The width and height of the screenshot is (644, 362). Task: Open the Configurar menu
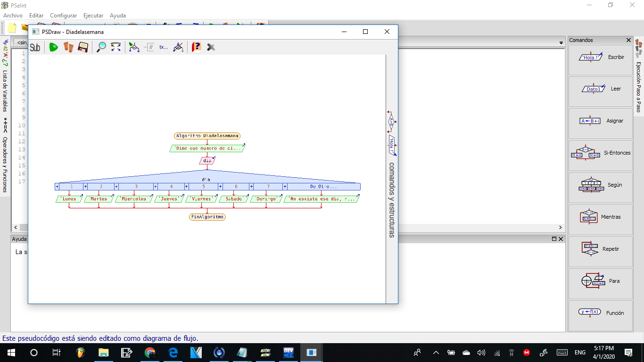click(x=63, y=16)
